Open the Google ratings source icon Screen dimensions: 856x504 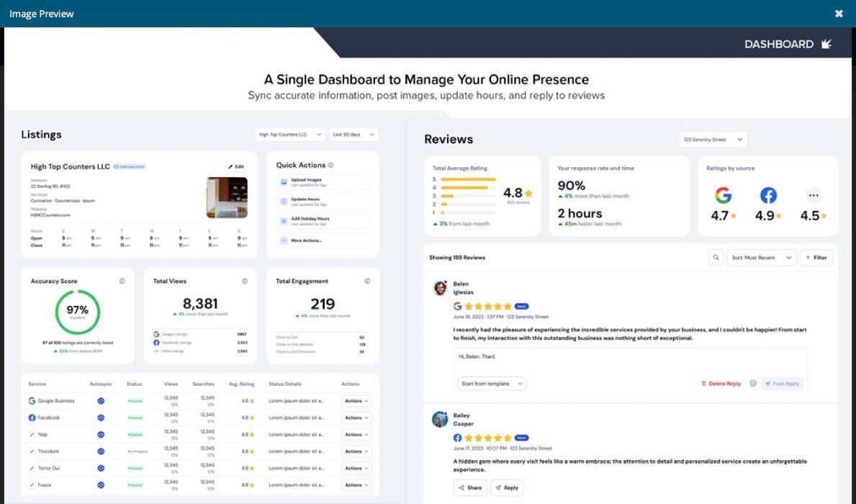click(723, 195)
